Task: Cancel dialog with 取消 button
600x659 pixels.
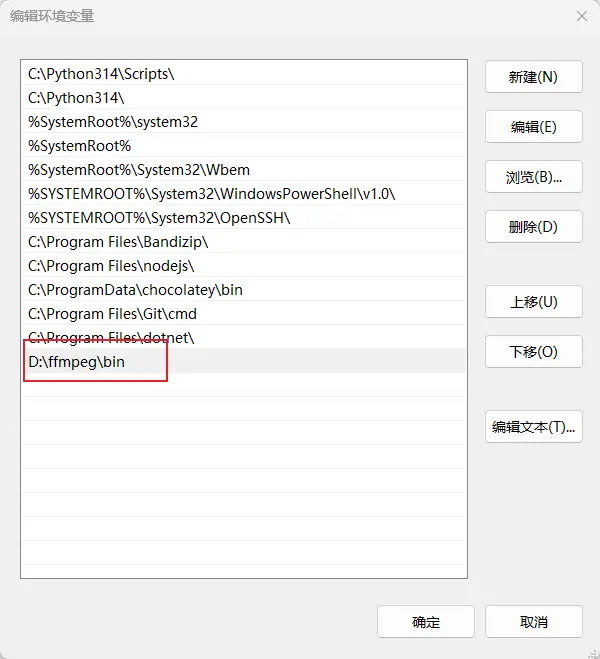Action: coord(533,622)
